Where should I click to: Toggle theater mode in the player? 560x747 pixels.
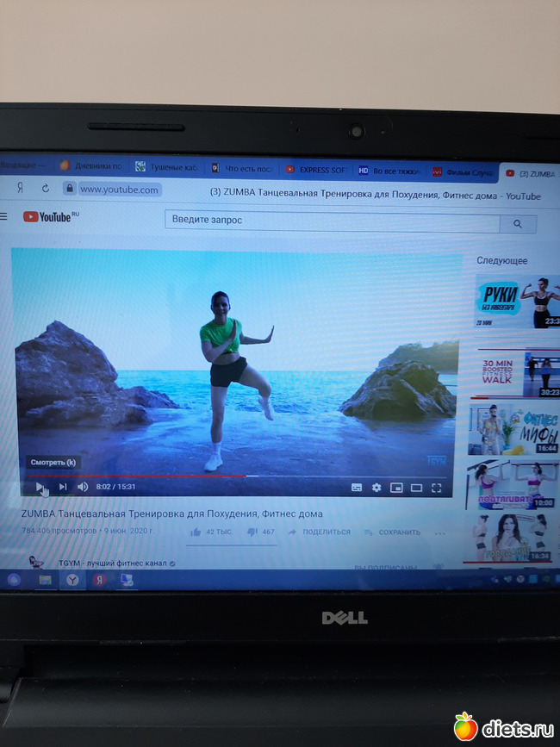[x=416, y=488]
